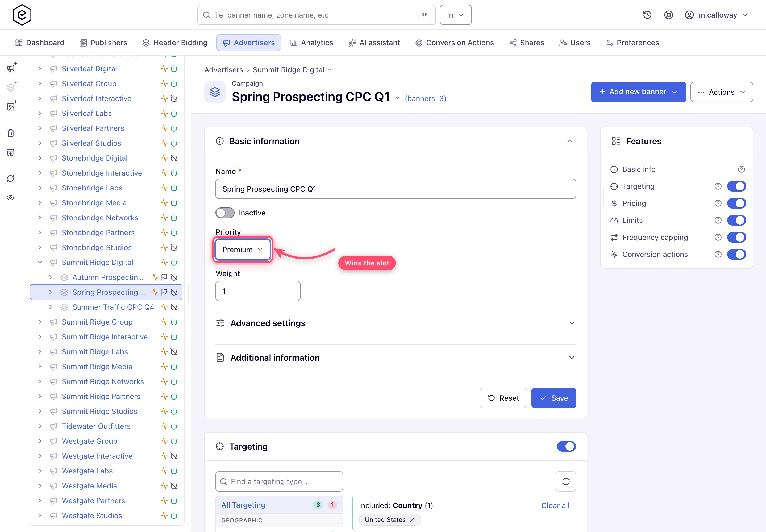Click Add new banner button
Screen dimensions: 766x532
[638, 92]
